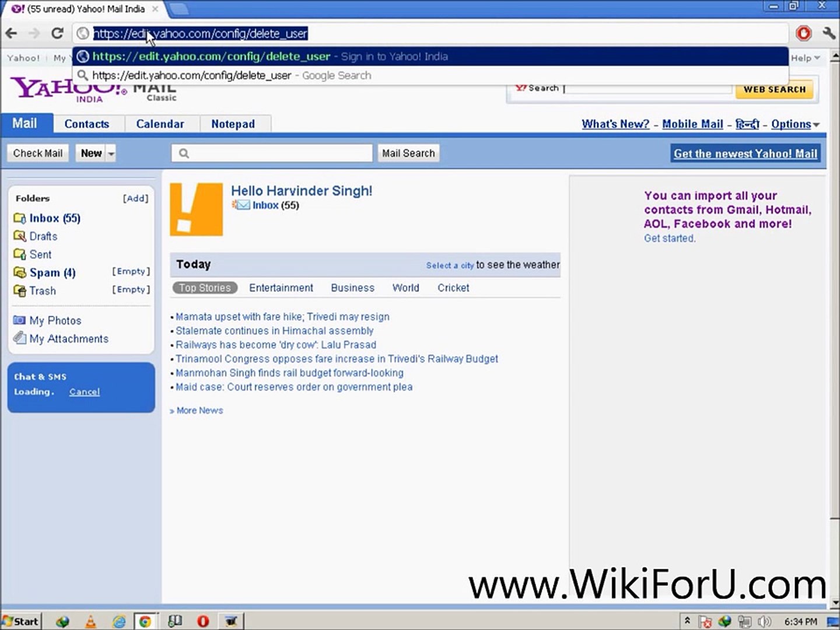Go back with the browser back arrow
This screenshot has width=840, height=630.
[11, 33]
